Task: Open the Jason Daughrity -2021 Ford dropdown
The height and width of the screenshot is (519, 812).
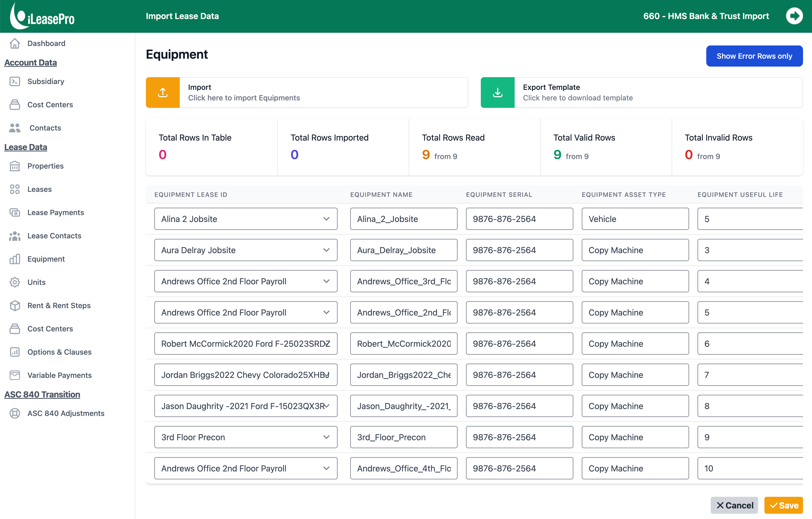Action: point(246,406)
